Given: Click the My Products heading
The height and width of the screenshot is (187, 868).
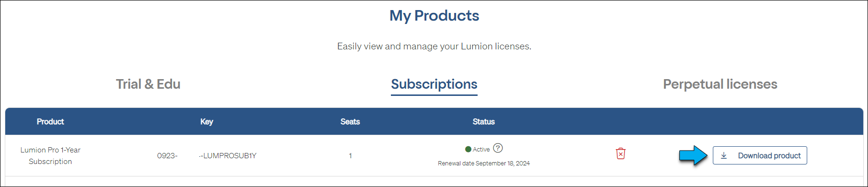Looking at the screenshot, I should coord(434,16).
